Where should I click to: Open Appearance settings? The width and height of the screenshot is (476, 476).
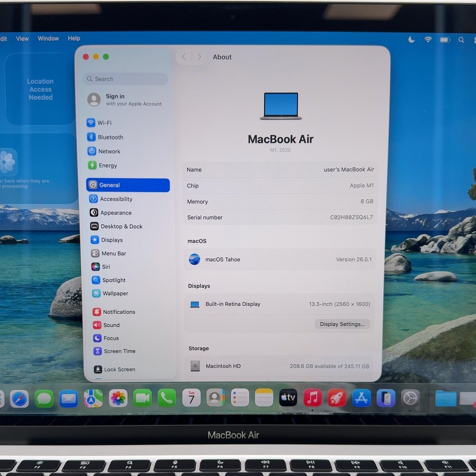[111, 213]
